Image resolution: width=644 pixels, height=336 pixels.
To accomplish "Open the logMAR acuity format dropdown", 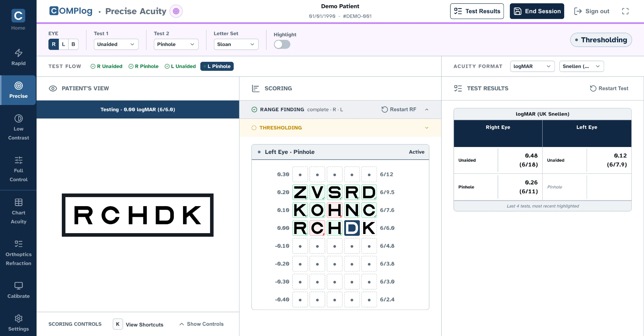I will pyautogui.click(x=532, y=66).
